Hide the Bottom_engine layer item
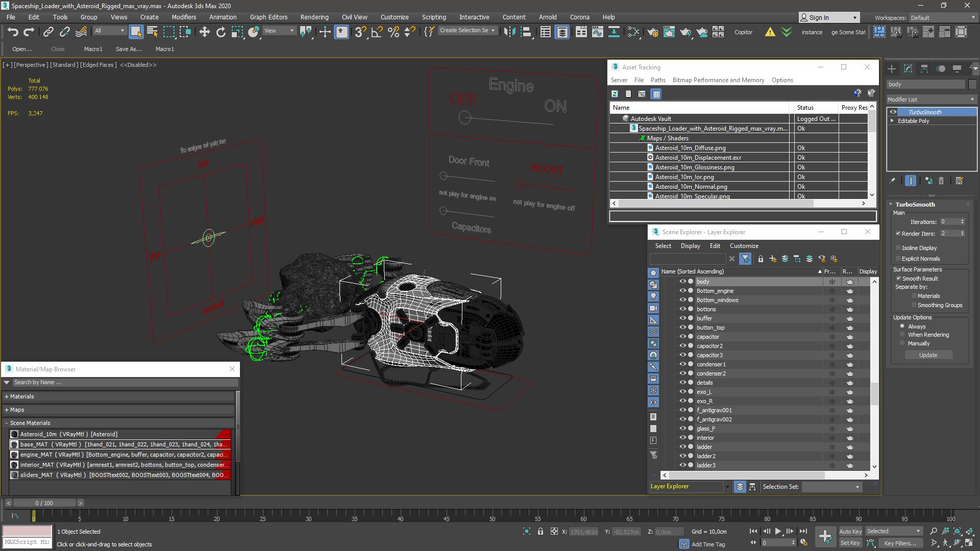Image resolution: width=980 pixels, height=551 pixels. point(682,291)
